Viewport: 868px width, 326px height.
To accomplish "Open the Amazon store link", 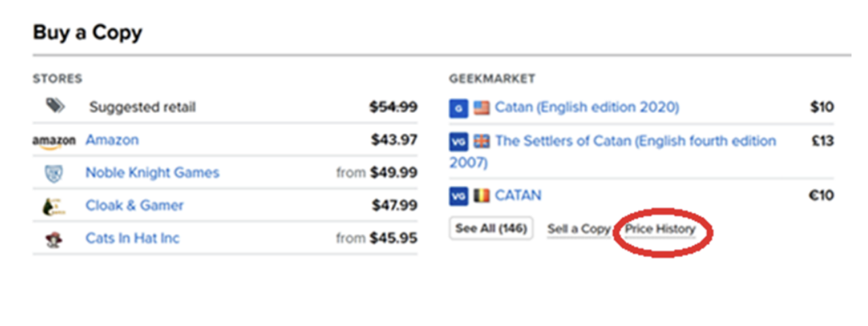I will tap(112, 140).
